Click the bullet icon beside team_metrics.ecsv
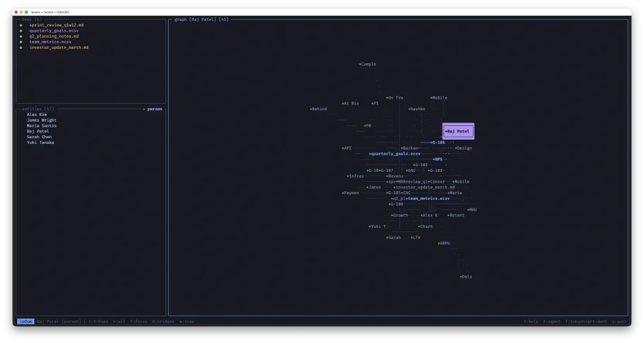 pyautogui.click(x=21, y=42)
